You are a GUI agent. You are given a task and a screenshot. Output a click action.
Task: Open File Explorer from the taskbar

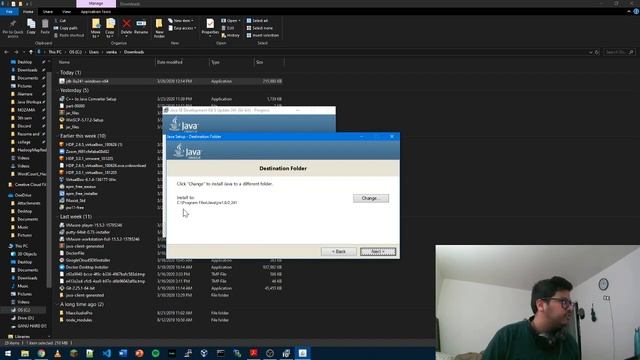[25, 353]
